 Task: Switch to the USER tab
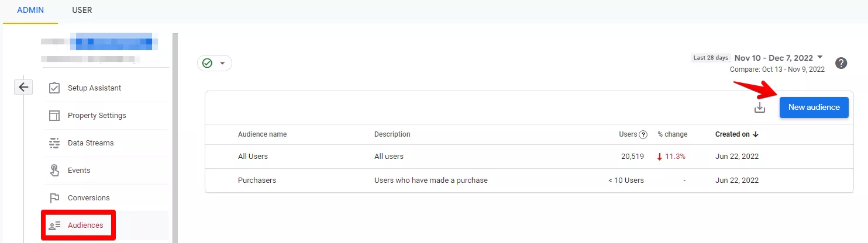[x=82, y=11]
